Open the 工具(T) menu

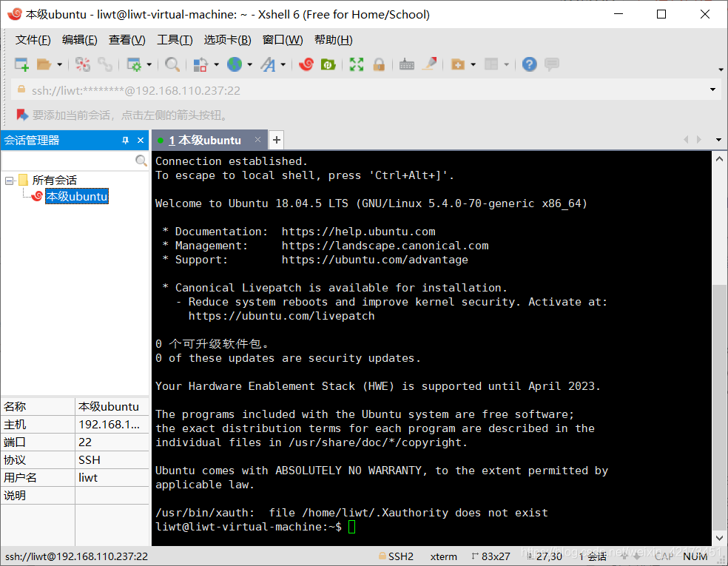pyautogui.click(x=175, y=40)
